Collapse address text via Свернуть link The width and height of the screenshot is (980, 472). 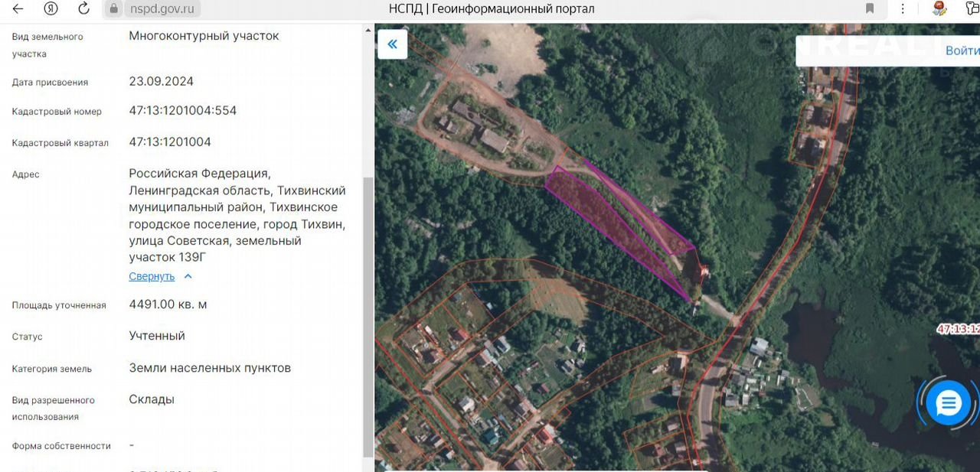tap(152, 276)
